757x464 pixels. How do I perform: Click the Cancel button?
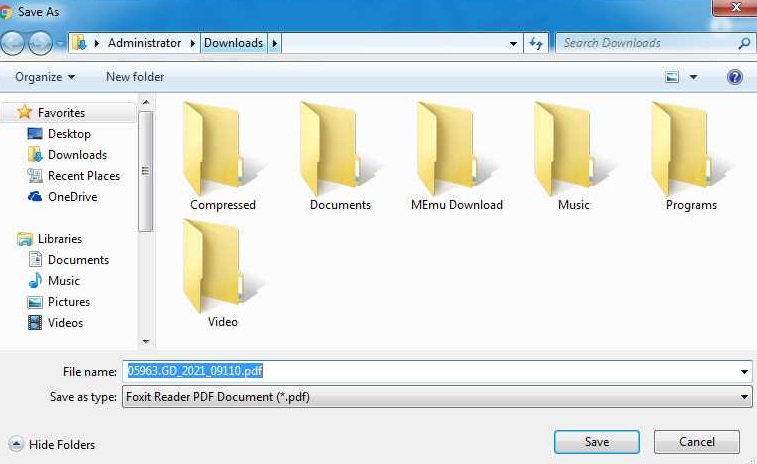point(697,442)
